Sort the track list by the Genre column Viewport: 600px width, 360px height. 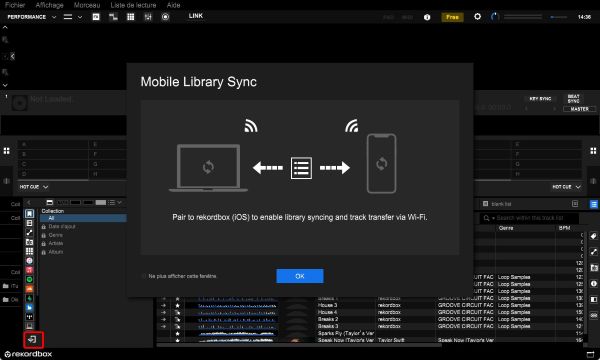pyautogui.click(x=506, y=228)
